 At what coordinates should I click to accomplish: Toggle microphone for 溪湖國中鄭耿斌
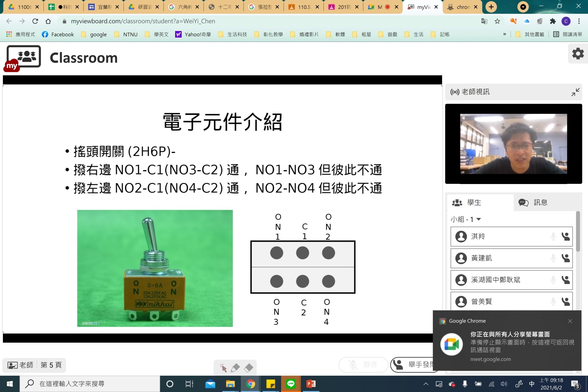point(553,280)
